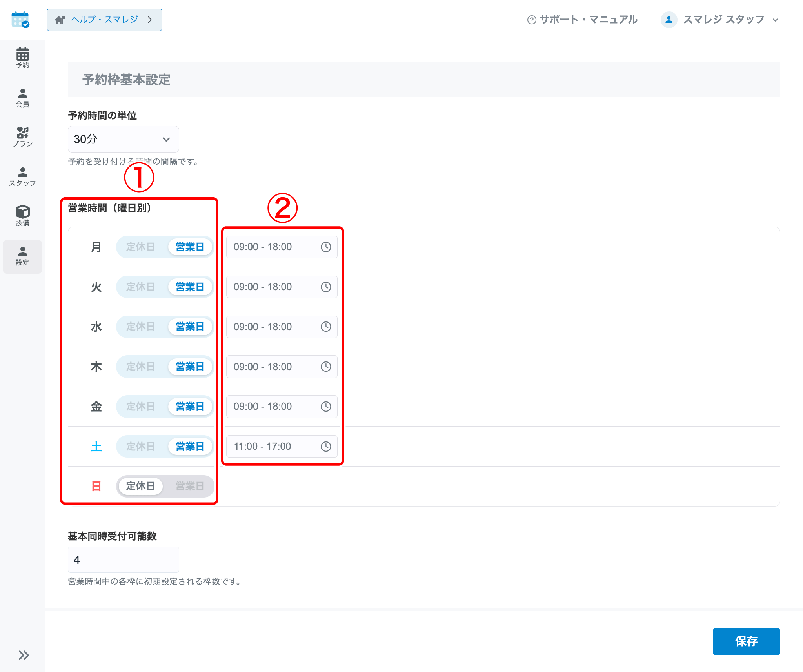The width and height of the screenshot is (803, 672).
Task: Click the reservation calendar app logo
Action: [x=20, y=20]
